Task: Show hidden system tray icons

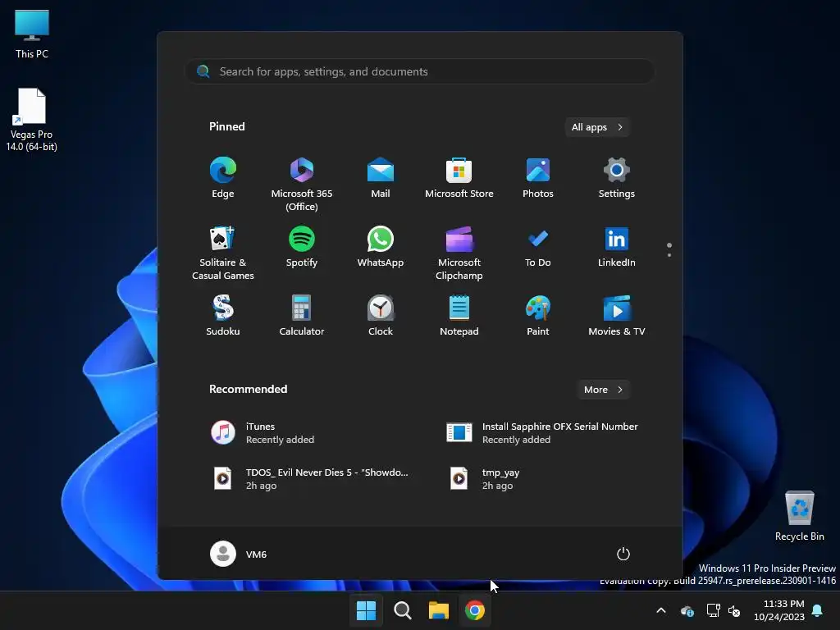Action: click(x=661, y=610)
